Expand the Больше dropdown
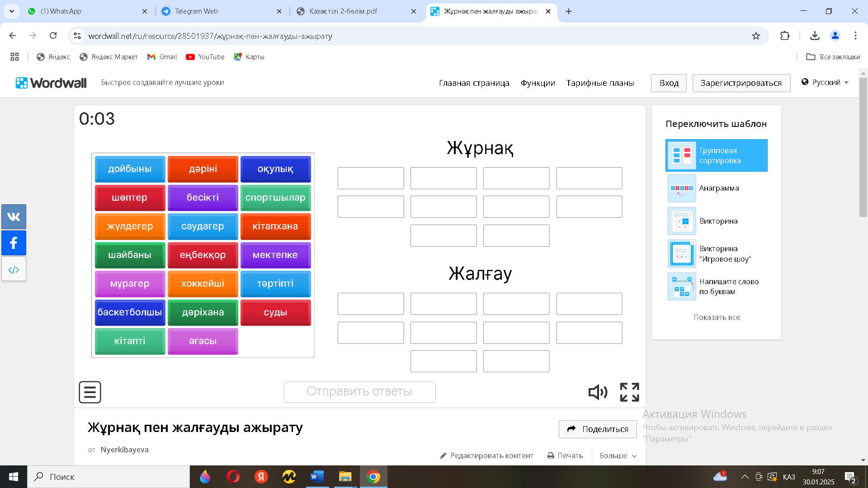The image size is (868, 488). 618,455
